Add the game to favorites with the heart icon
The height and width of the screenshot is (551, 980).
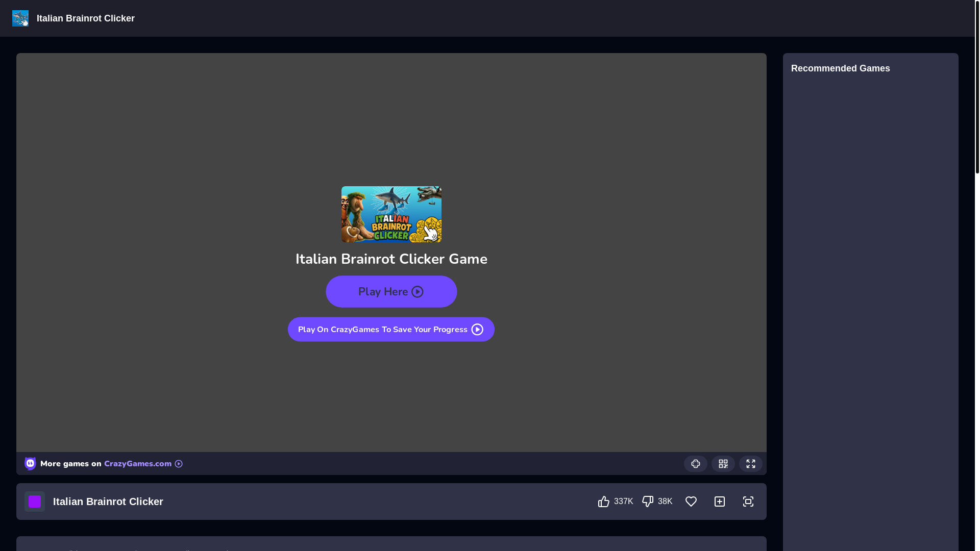point(691,502)
